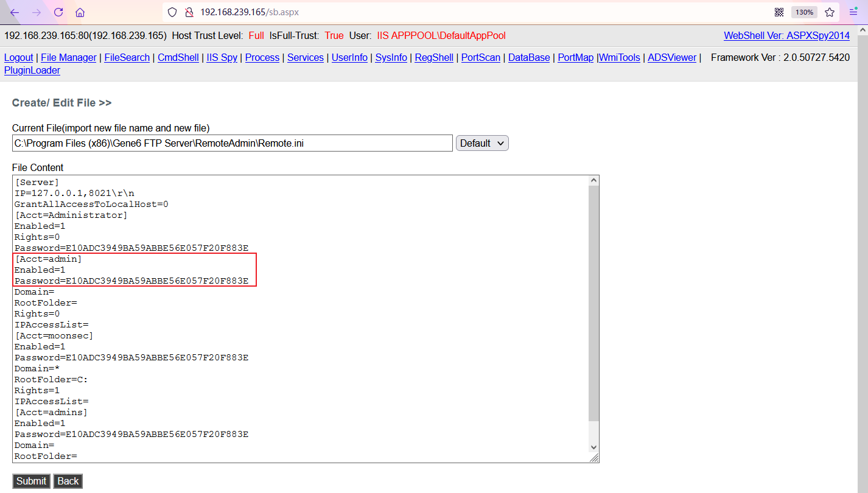Click the "Create/ Edit File >>" heading
Viewport: 868px width, 493px height.
(62, 103)
